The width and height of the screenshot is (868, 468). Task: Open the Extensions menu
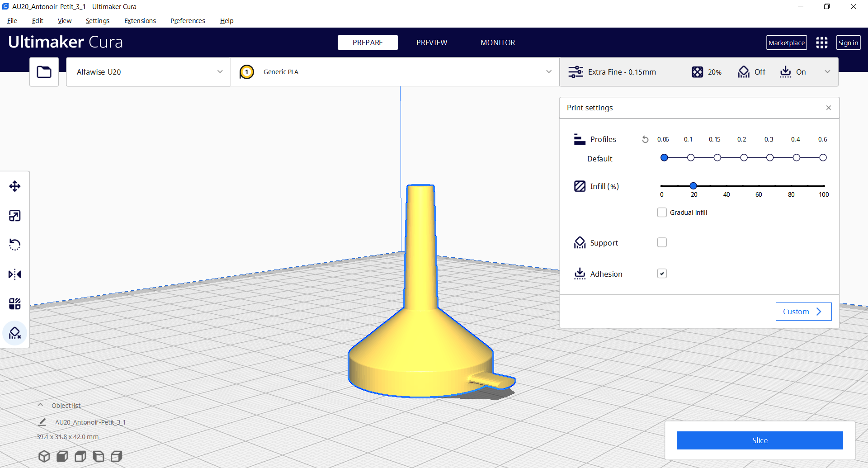pyautogui.click(x=140, y=21)
